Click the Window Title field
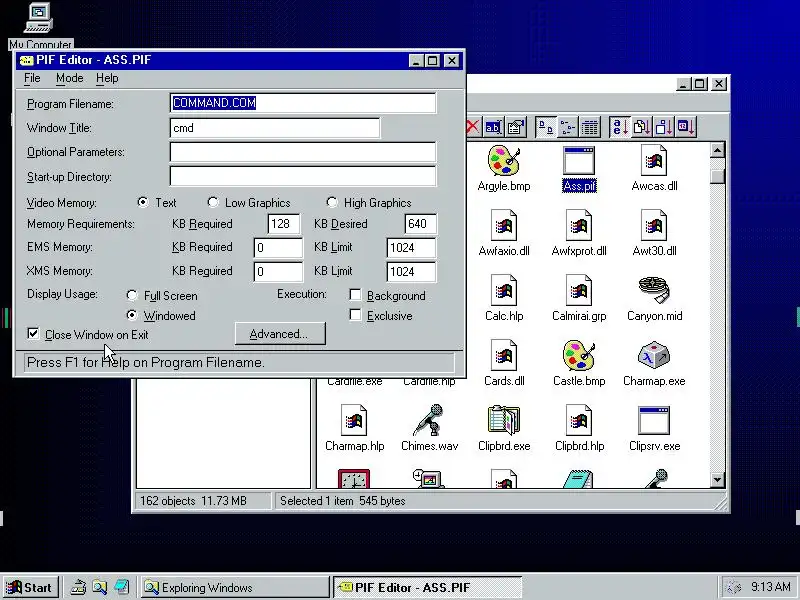Viewport: 800px width, 600px height. (275, 128)
